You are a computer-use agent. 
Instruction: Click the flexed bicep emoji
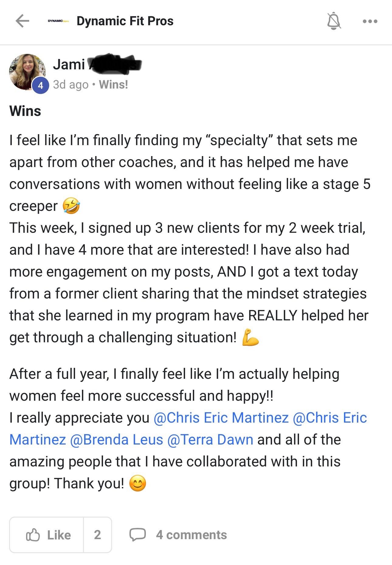pyautogui.click(x=250, y=337)
